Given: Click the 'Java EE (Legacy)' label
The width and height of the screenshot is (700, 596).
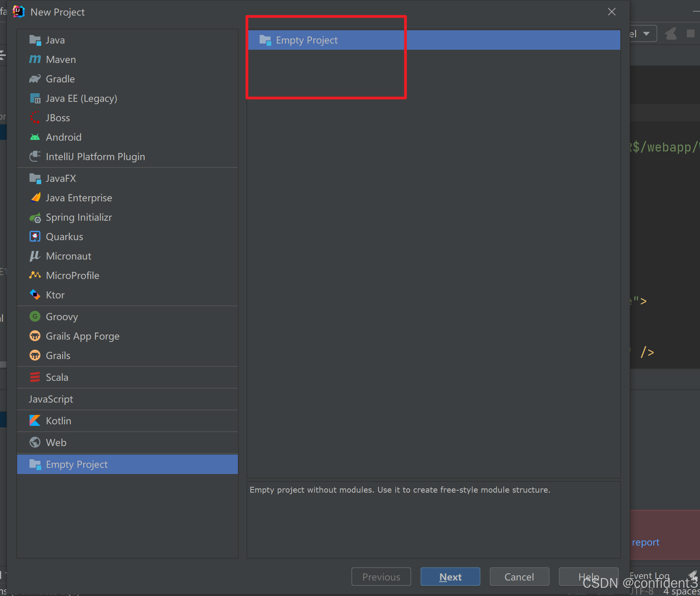Looking at the screenshot, I should [x=82, y=98].
